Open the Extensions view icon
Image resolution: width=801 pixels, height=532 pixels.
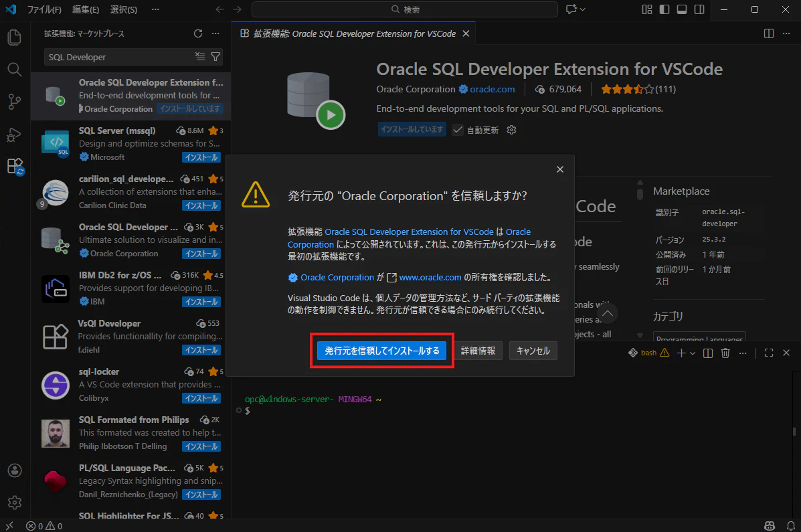(x=15, y=167)
